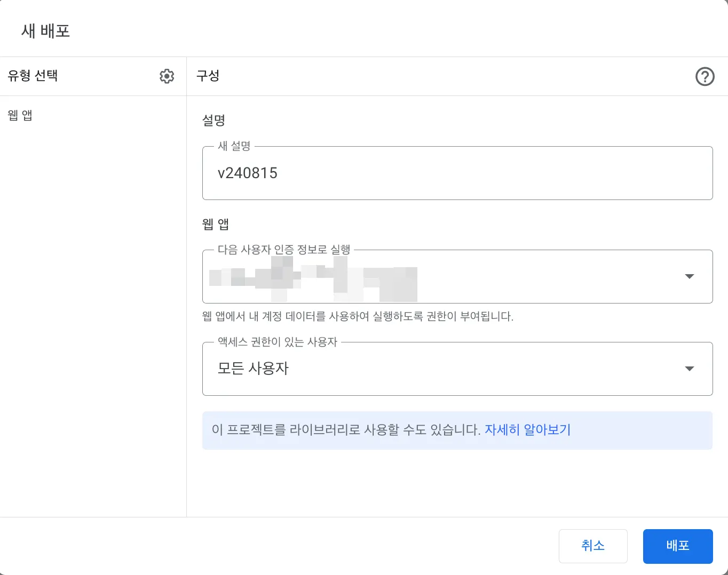The height and width of the screenshot is (575, 728).
Task: Expand the 액세스 권한이 있는 사용자 dropdown arrow
Action: pos(689,369)
